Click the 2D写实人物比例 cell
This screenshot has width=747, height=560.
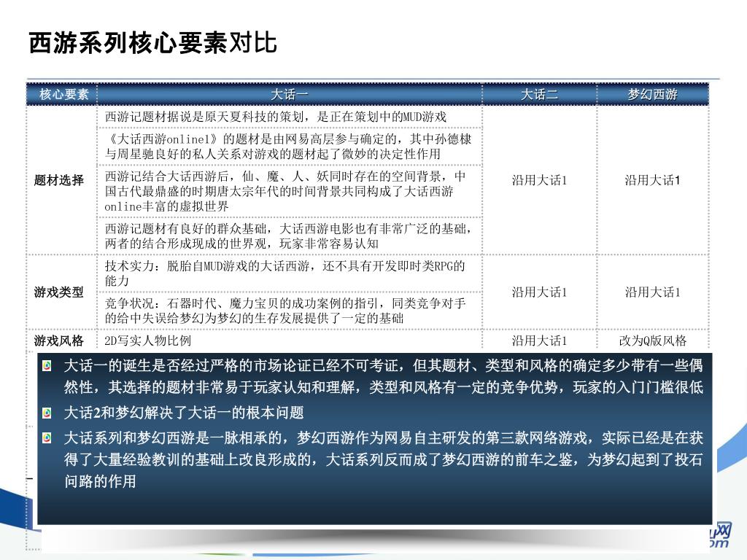[x=290, y=341]
